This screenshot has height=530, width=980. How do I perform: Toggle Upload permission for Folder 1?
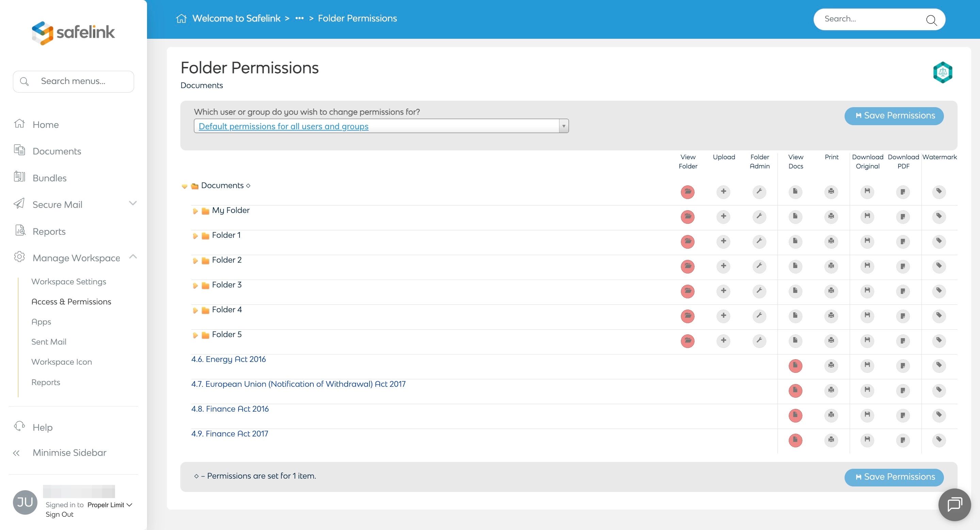pos(723,241)
